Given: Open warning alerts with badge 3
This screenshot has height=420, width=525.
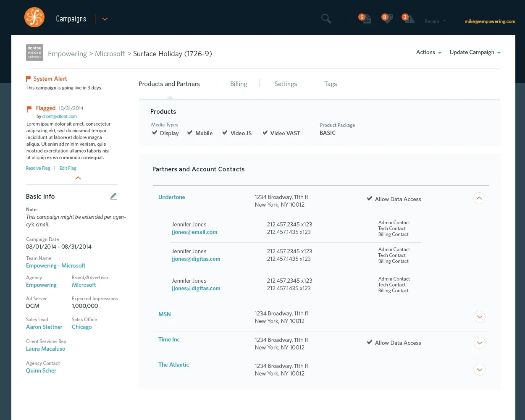Looking at the screenshot, I should click(x=409, y=18).
